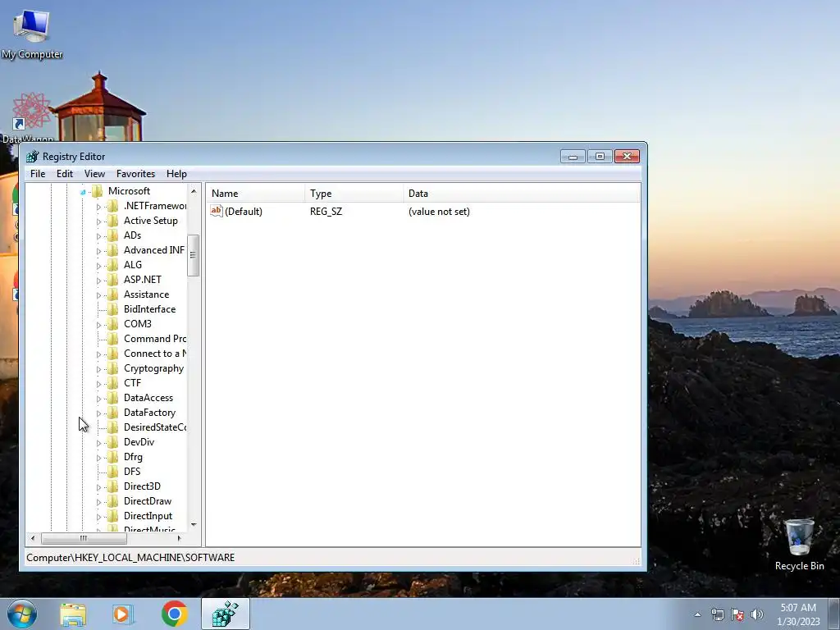840x630 pixels.
Task: Open the Edit menu
Action: [x=64, y=174]
